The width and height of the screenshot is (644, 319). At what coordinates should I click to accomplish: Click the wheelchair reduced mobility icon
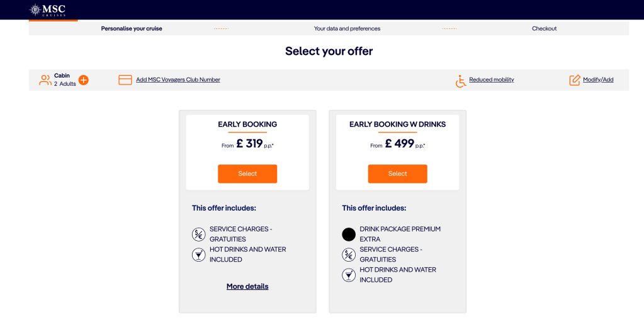461,81
